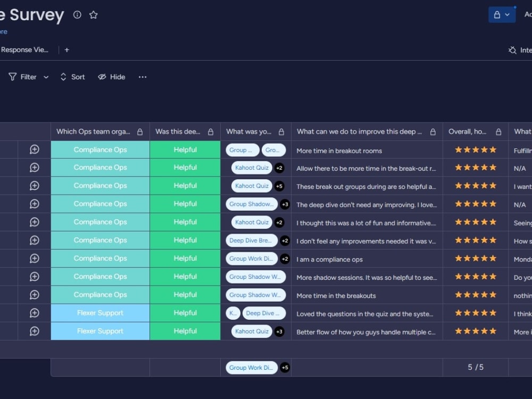Screen dimensions: 532x399
Task: Open conversation for 'Loved the questions in the quiz' row
Action: [x=34, y=313]
